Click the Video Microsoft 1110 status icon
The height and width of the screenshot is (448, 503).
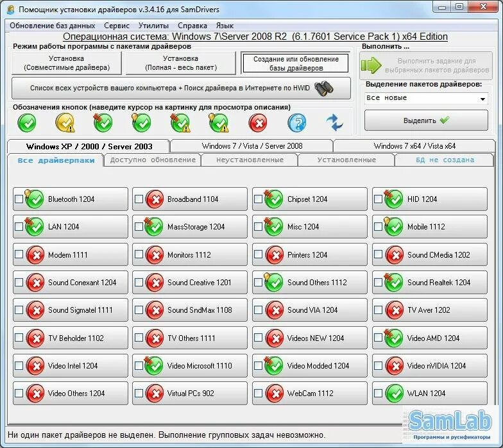click(154, 365)
